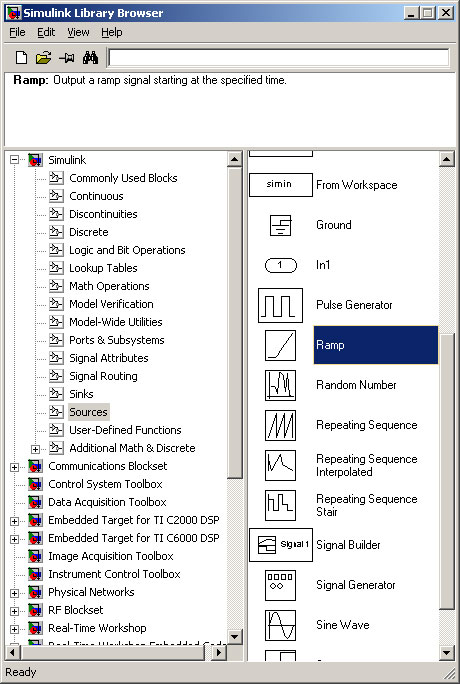Click the Instrument Control Toolbox icon

click(35, 574)
